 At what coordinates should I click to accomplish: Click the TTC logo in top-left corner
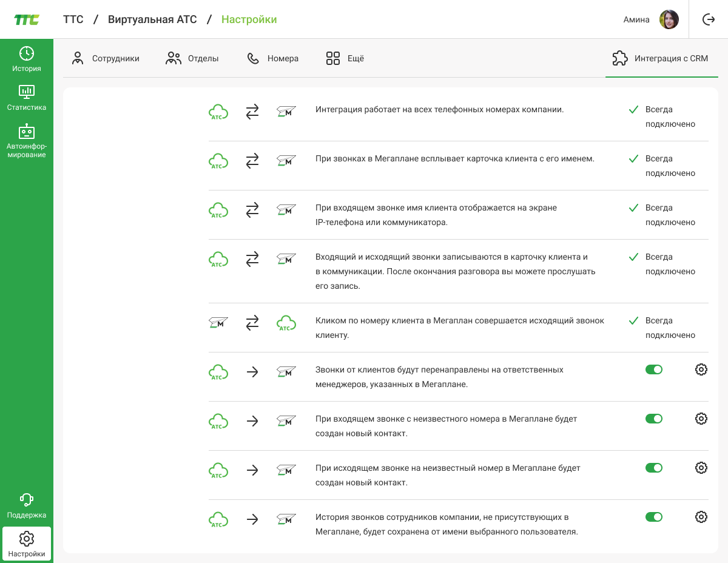click(x=27, y=19)
